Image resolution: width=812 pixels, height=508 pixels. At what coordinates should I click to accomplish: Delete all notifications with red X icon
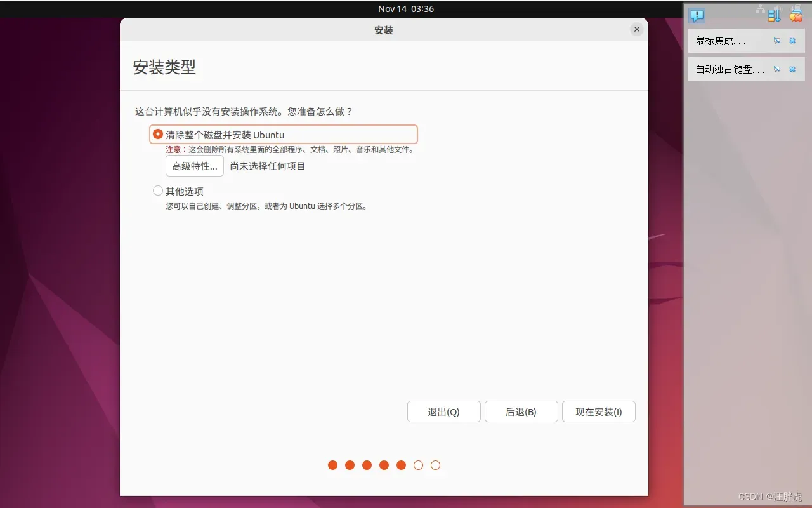click(x=796, y=15)
